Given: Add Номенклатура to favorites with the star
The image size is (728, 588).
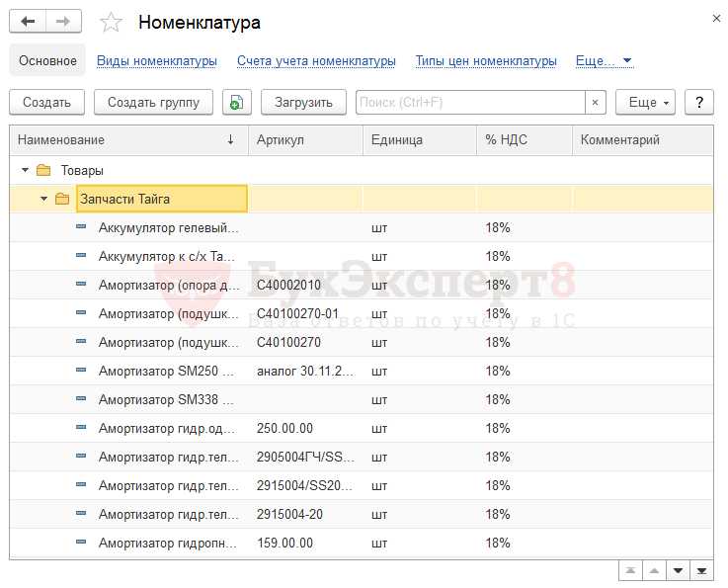Looking at the screenshot, I should tap(111, 23).
